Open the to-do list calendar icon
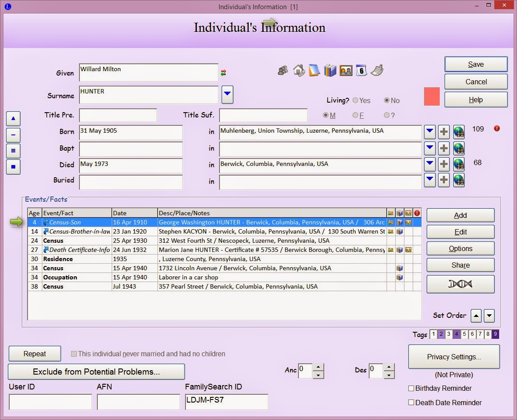The height and width of the screenshot is (420, 517). [361, 70]
